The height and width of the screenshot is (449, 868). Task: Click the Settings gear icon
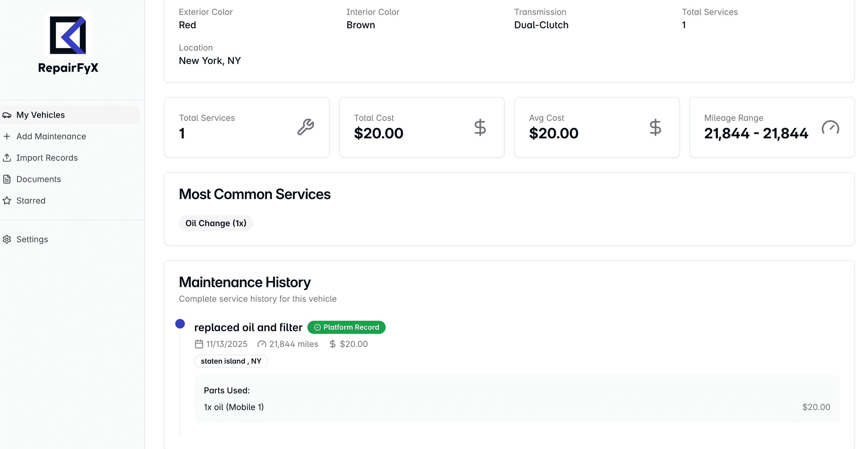click(x=7, y=239)
